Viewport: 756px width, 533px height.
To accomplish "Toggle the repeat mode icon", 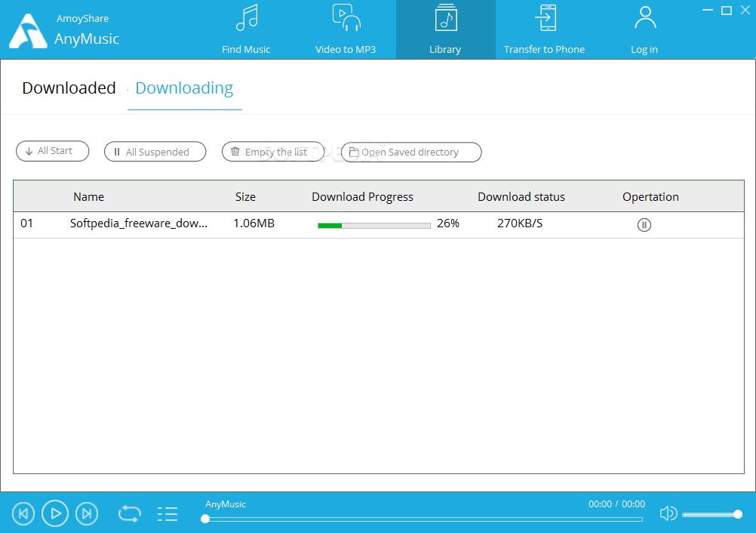I will [x=130, y=513].
